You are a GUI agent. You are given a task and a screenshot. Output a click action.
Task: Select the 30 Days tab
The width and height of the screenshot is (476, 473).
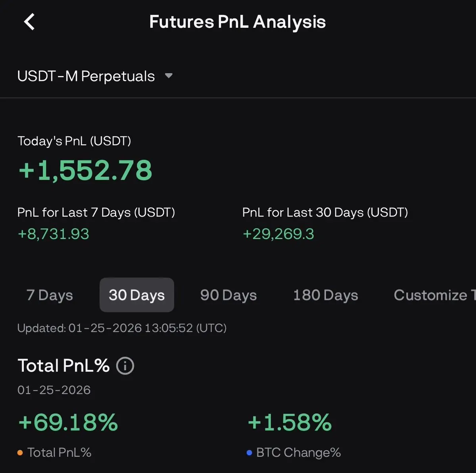136,295
